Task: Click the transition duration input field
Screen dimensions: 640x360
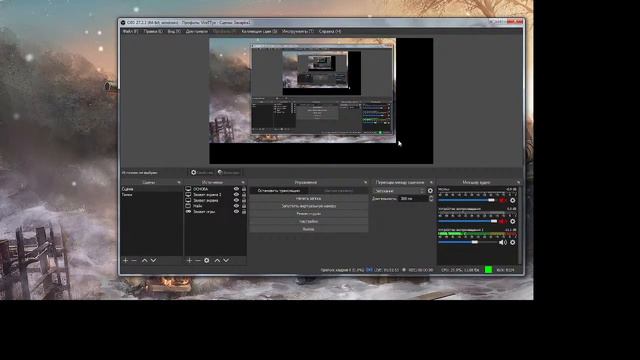Action: coord(413,198)
